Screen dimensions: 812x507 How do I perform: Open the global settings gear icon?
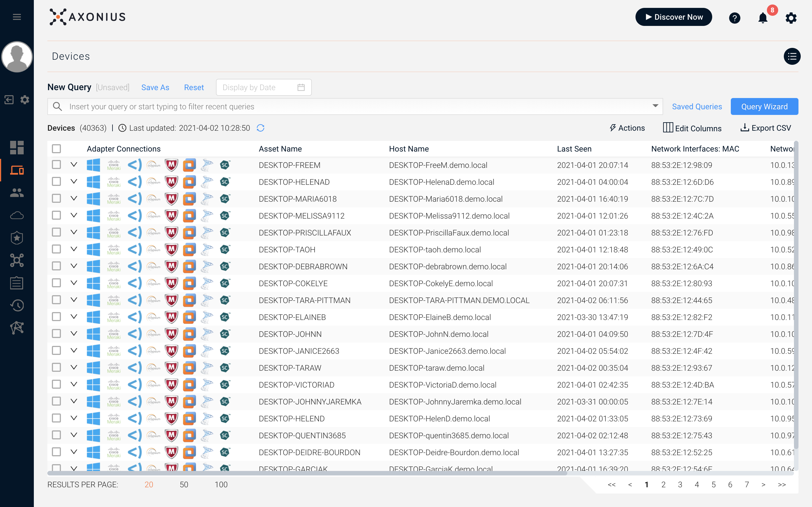coord(791,18)
